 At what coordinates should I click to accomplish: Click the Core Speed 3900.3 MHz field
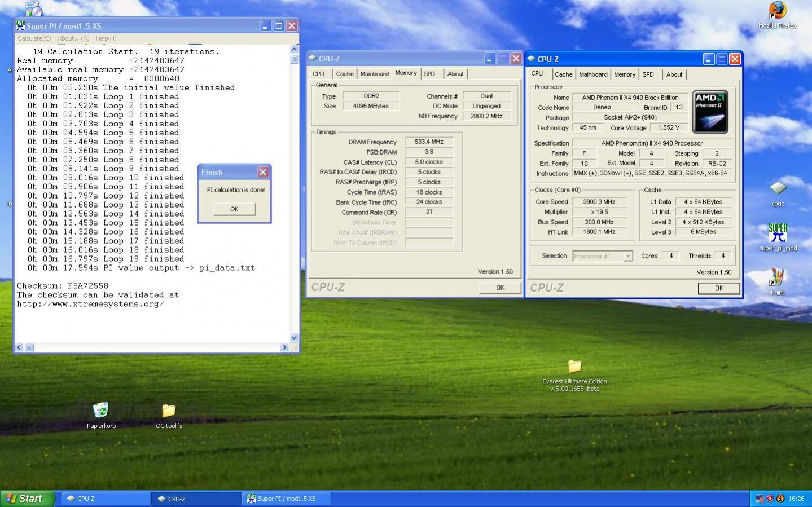[x=599, y=201]
